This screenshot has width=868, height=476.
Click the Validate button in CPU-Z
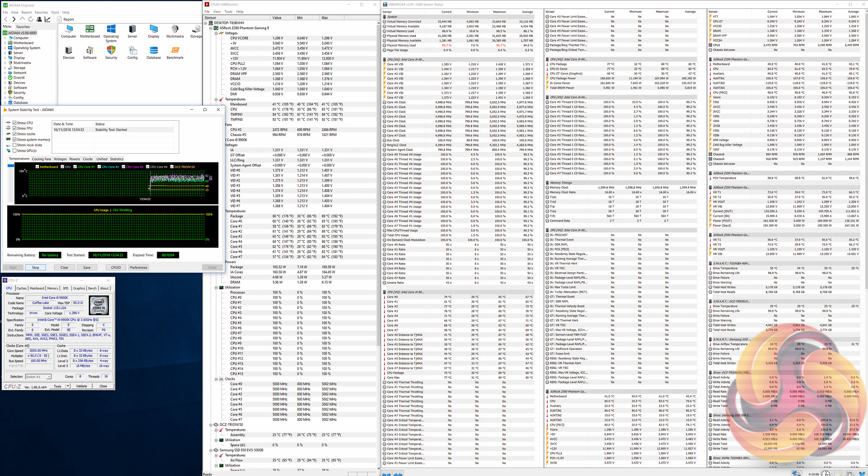81,386
